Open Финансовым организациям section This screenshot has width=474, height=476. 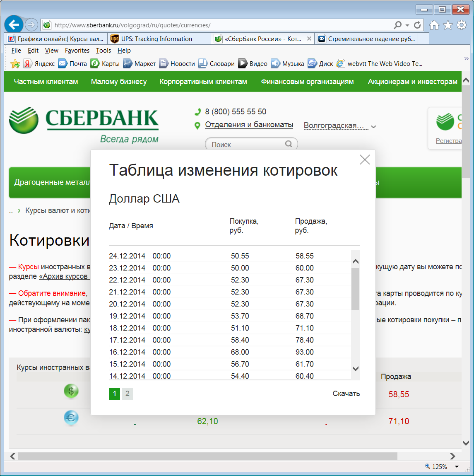pos(307,82)
